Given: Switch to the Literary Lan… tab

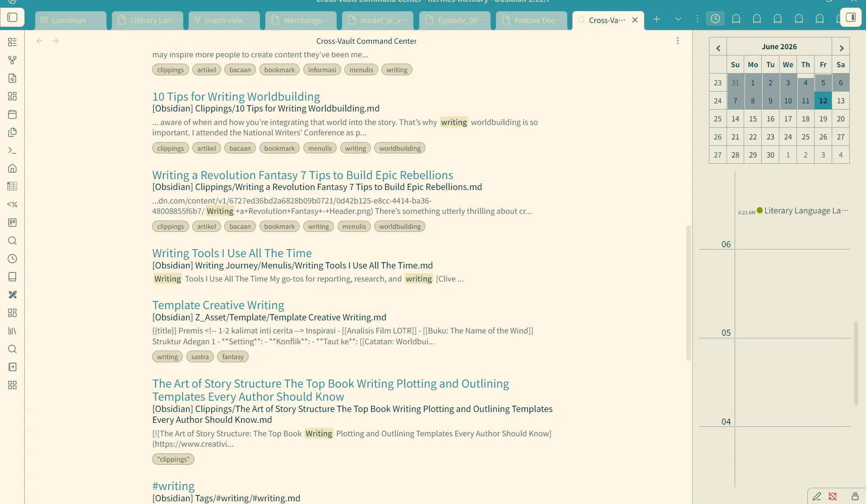Looking at the screenshot, I should pyautogui.click(x=148, y=20).
